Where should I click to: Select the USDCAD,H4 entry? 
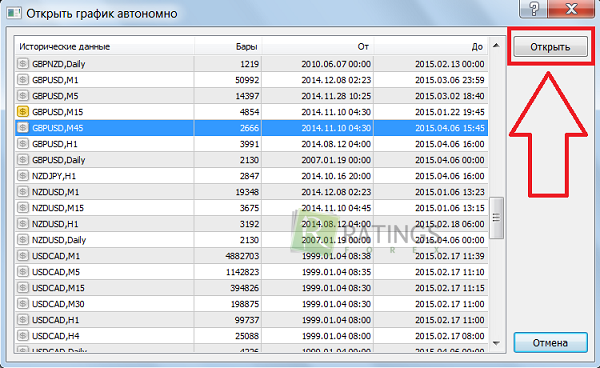(x=251, y=336)
